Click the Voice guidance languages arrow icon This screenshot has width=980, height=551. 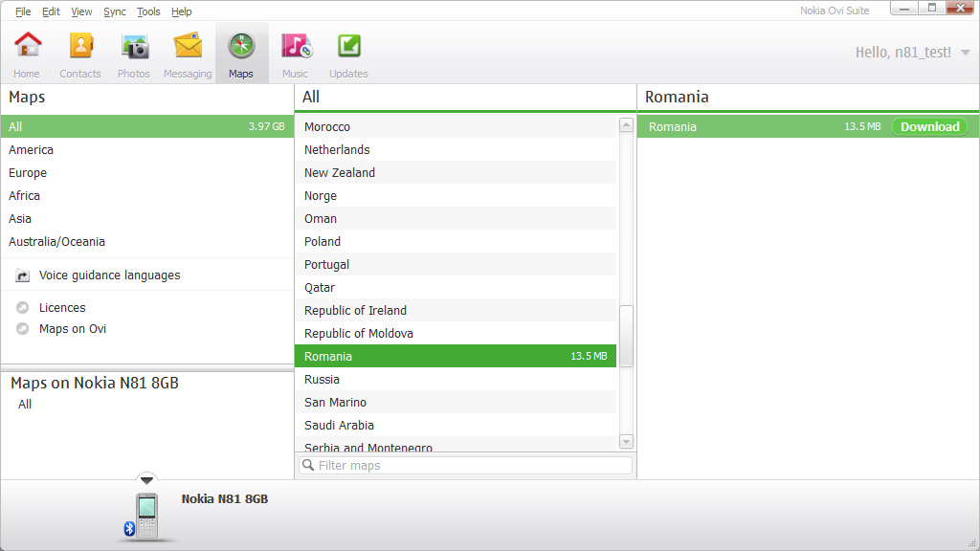pos(23,275)
